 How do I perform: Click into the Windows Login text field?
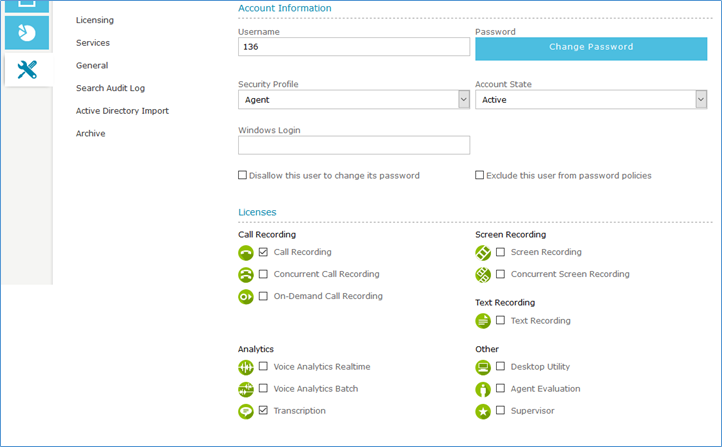(353, 146)
